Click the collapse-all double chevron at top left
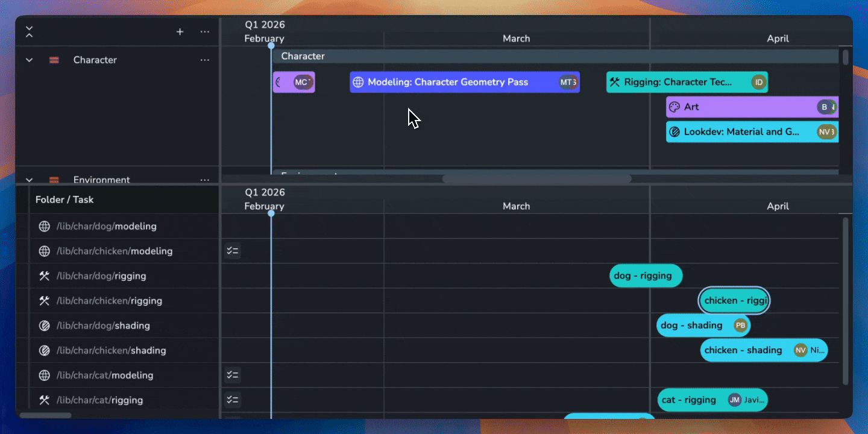This screenshot has height=434, width=868. point(29,31)
